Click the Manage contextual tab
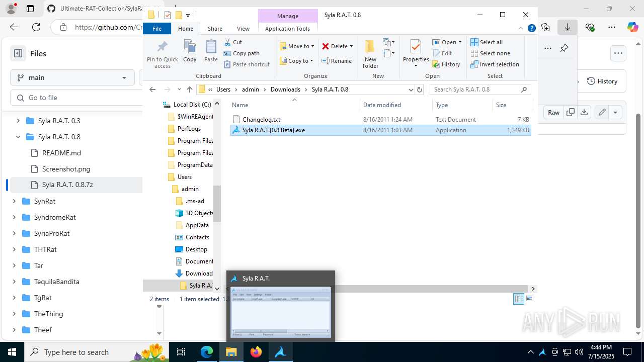This screenshot has height=362, width=644. point(288,16)
